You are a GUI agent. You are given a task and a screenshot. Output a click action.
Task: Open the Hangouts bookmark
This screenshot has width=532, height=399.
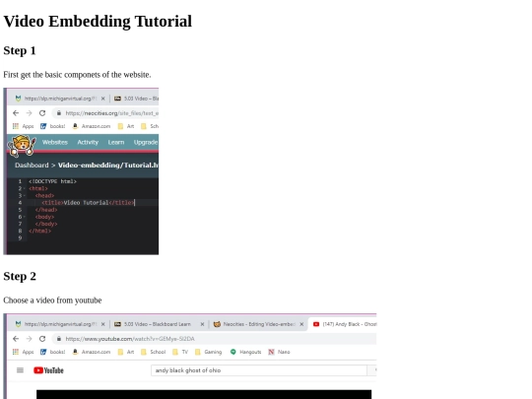(245, 352)
